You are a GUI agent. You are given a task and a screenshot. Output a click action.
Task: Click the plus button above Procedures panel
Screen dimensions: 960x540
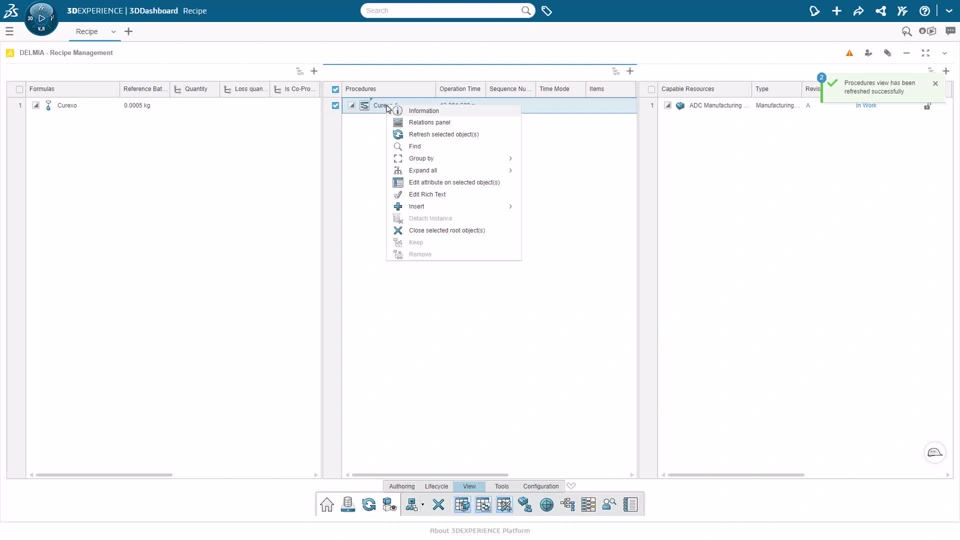tap(630, 71)
